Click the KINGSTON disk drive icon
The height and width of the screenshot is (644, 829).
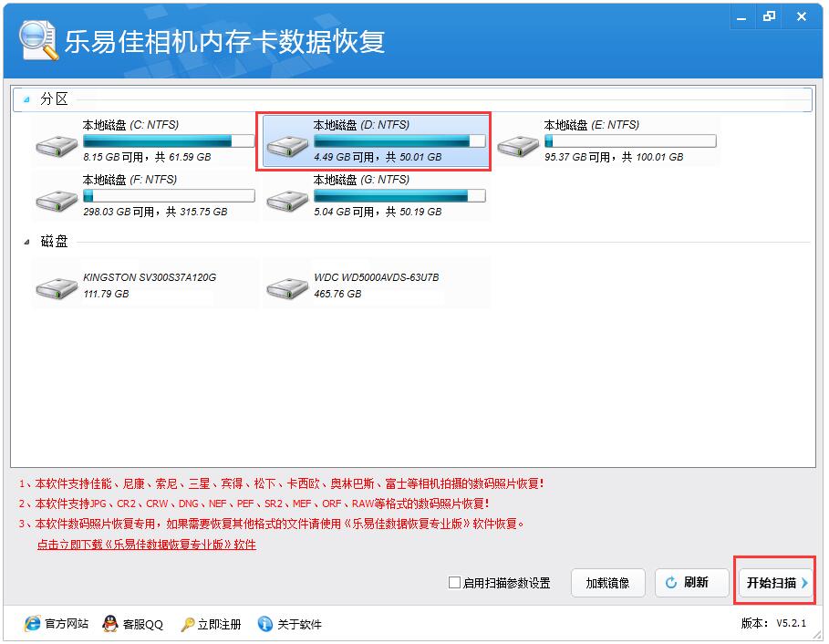coord(57,288)
